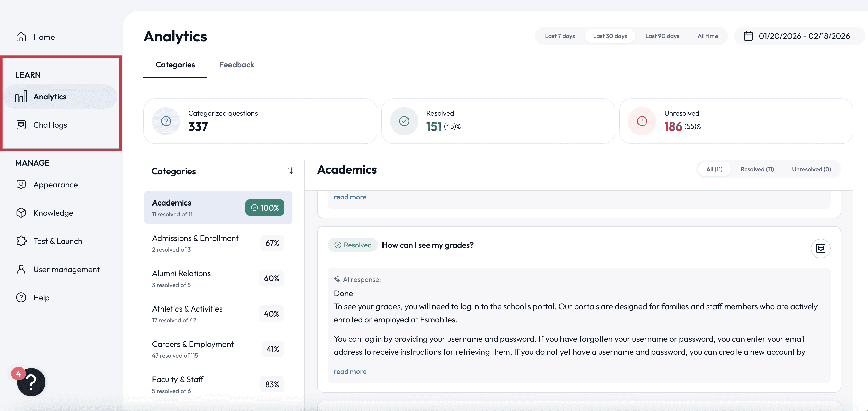
Task: Open the floating help widget with badge 4
Action: click(31, 382)
